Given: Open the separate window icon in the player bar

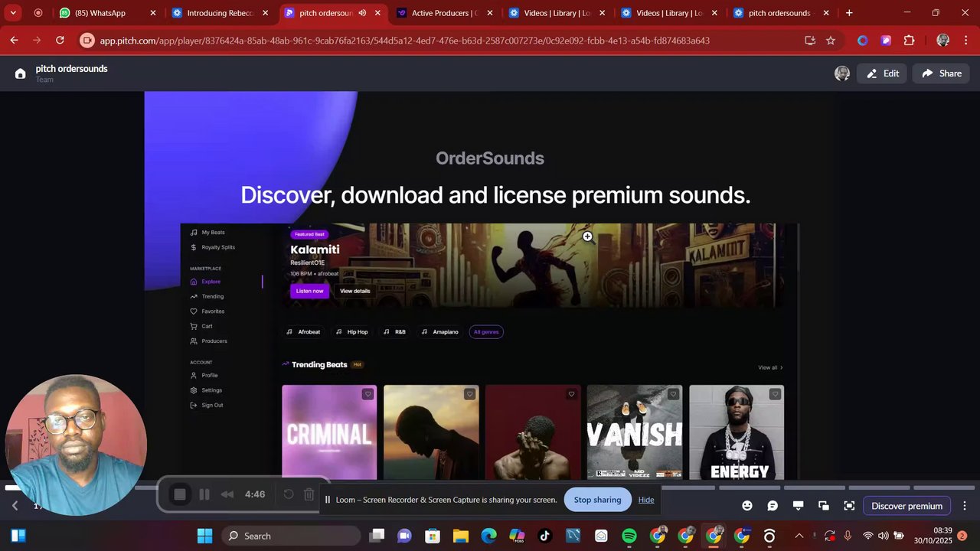Looking at the screenshot, I should [x=824, y=506].
